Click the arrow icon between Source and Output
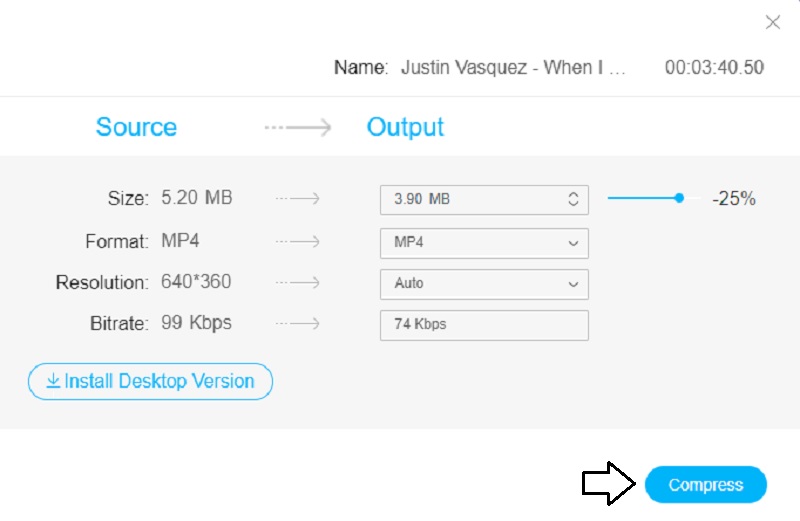The width and height of the screenshot is (800, 521). point(297,127)
